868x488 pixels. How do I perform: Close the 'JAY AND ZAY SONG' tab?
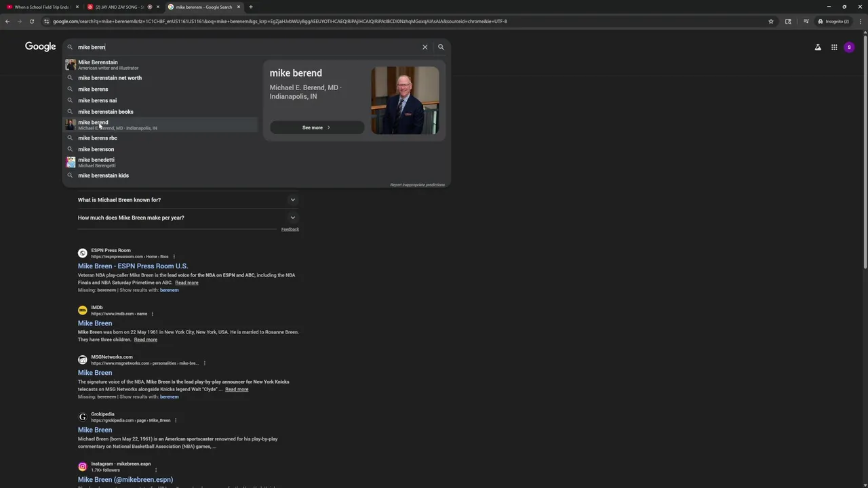158,7
